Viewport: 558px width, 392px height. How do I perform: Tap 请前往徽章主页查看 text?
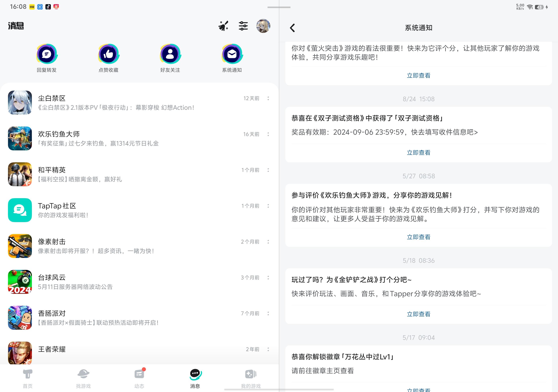click(322, 371)
